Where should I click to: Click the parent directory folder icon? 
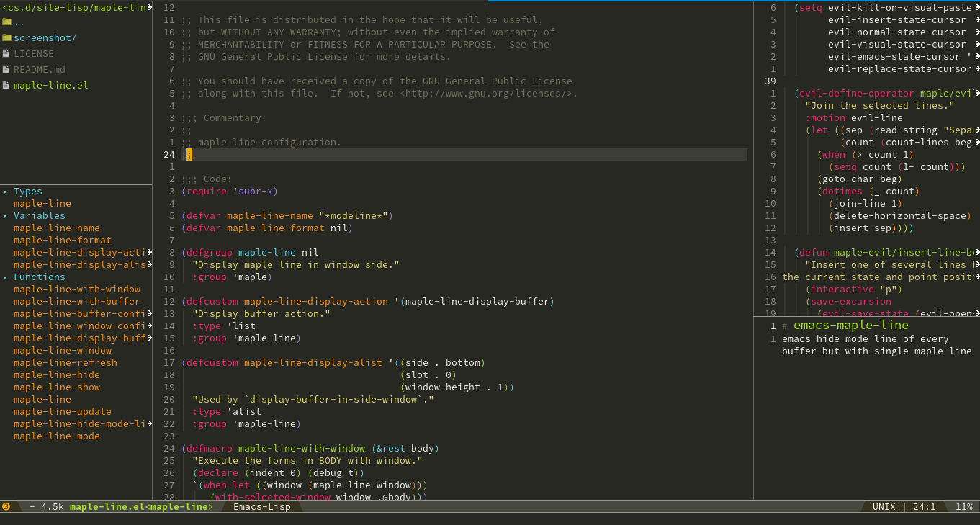(x=7, y=22)
